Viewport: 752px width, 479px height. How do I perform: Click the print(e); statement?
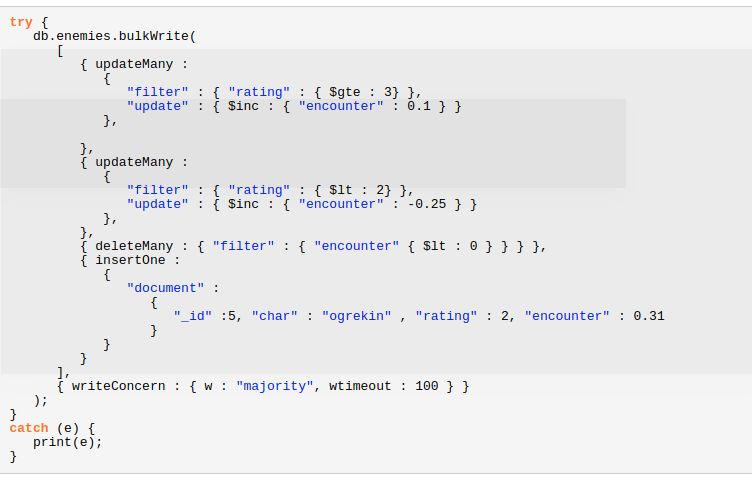pyautogui.click(x=68, y=442)
